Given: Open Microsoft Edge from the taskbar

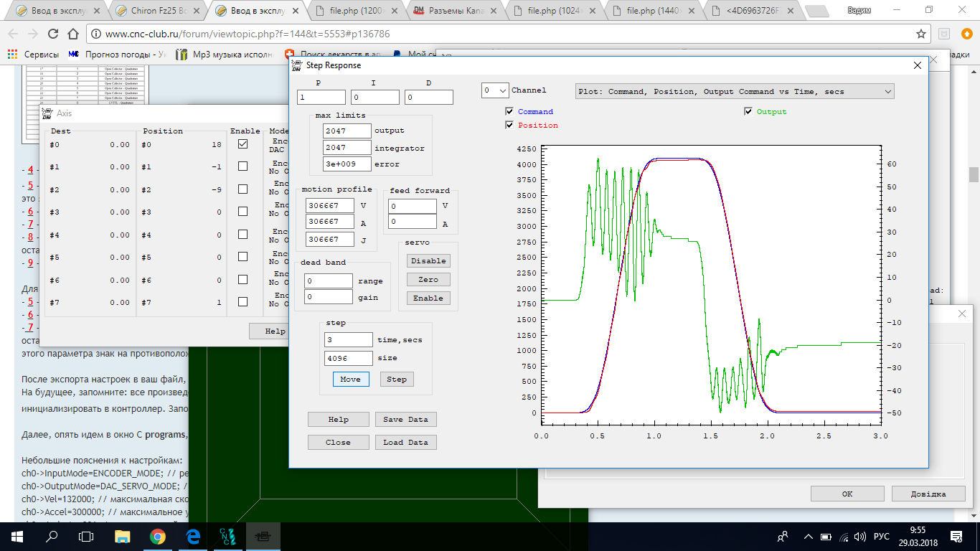Looking at the screenshot, I should (193, 536).
